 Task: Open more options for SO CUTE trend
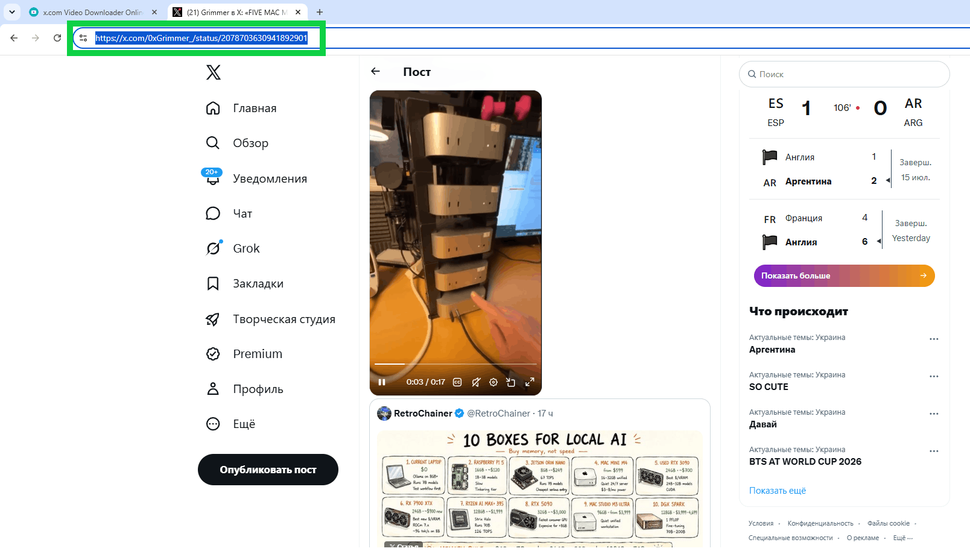tap(934, 376)
